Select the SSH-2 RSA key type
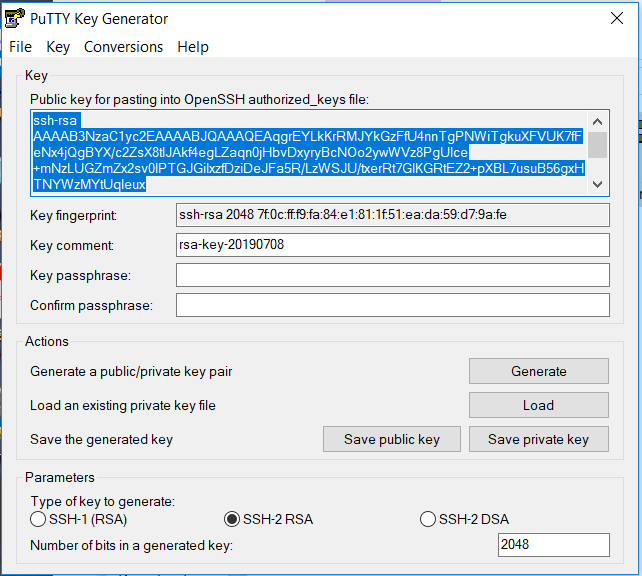The image size is (642, 576). coord(232,519)
